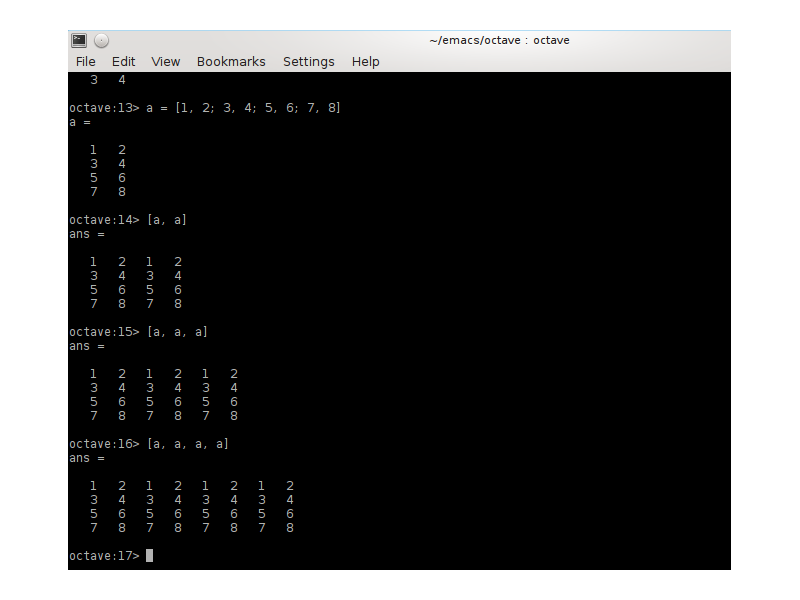Screen dimensions: 800x600
Task: Click the [a, a] command text
Action: (x=166, y=219)
